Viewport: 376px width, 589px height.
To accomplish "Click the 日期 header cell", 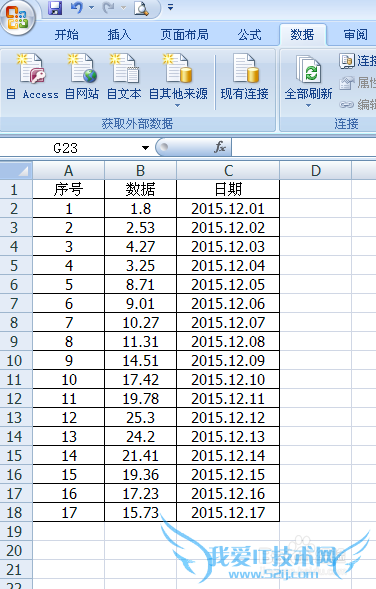I will pos(228,189).
